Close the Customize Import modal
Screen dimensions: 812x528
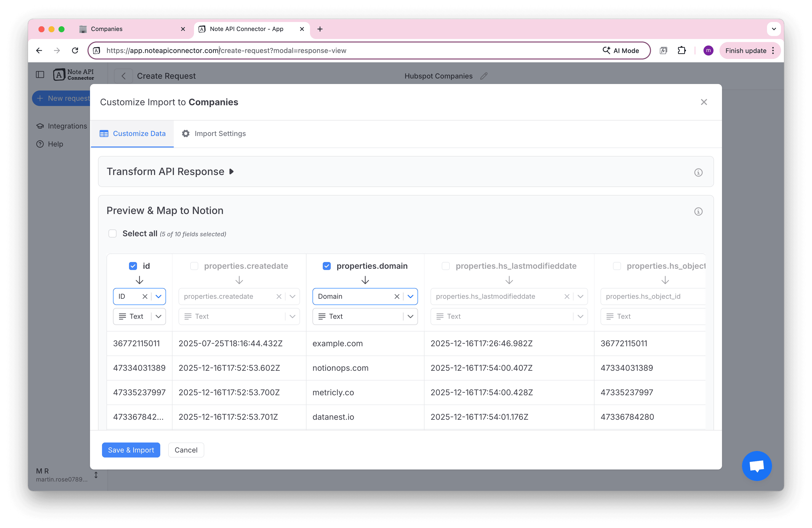(x=703, y=102)
